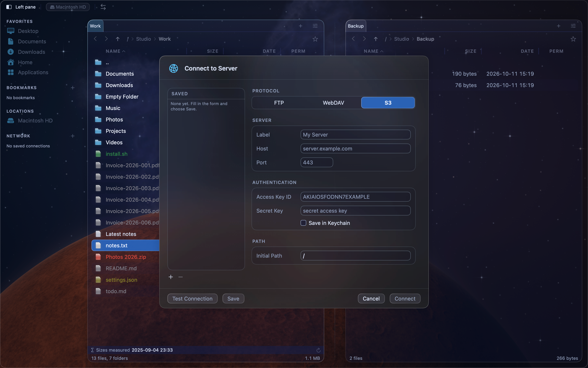Open Work pane view settings sliders
The height and width of the screenshot is (368, 588).
tap(315, 26)
